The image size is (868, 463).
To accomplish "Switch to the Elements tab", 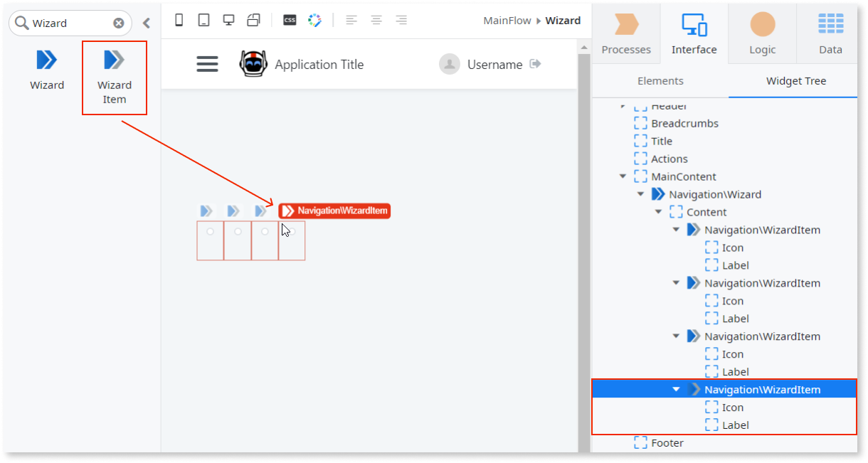I will 660,80.
